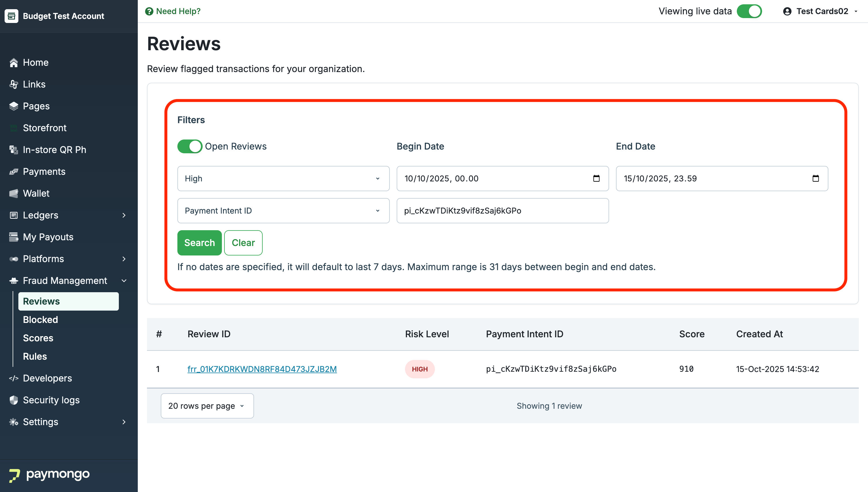Open the Begin Date calendar picker icon
The height and width of the screenshot is (492, 868).
tap(596, 179)
